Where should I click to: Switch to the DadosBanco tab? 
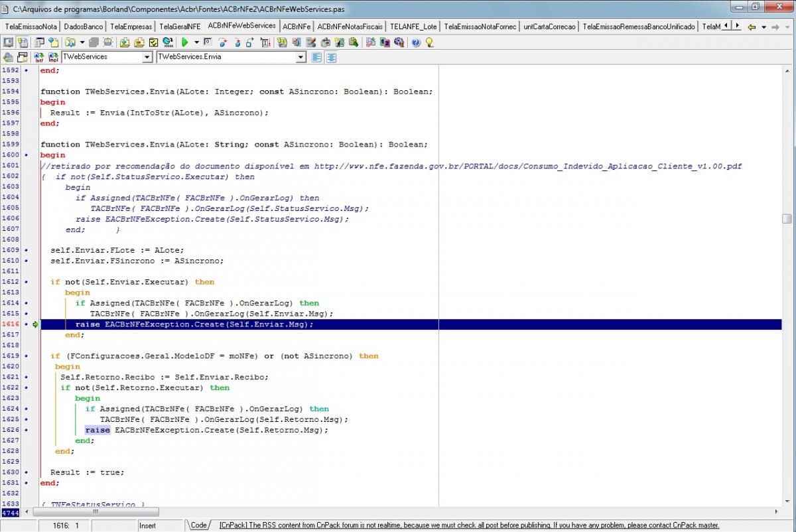tap(84, 27)
